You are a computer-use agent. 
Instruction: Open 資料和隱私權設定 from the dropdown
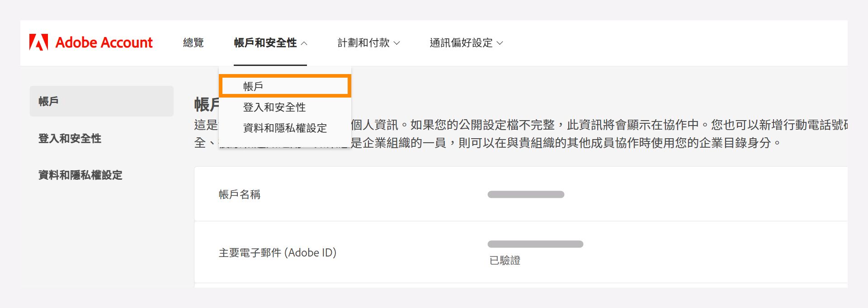point(285,128)
